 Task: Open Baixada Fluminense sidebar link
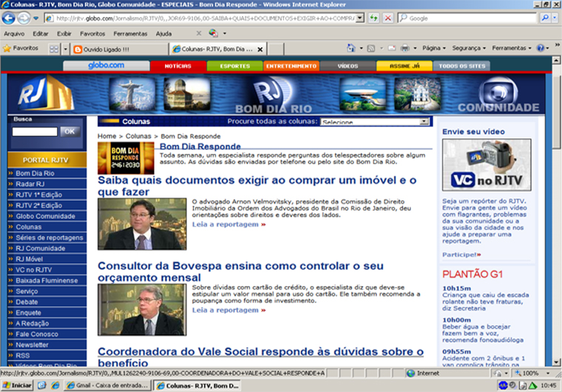point(47,280)
